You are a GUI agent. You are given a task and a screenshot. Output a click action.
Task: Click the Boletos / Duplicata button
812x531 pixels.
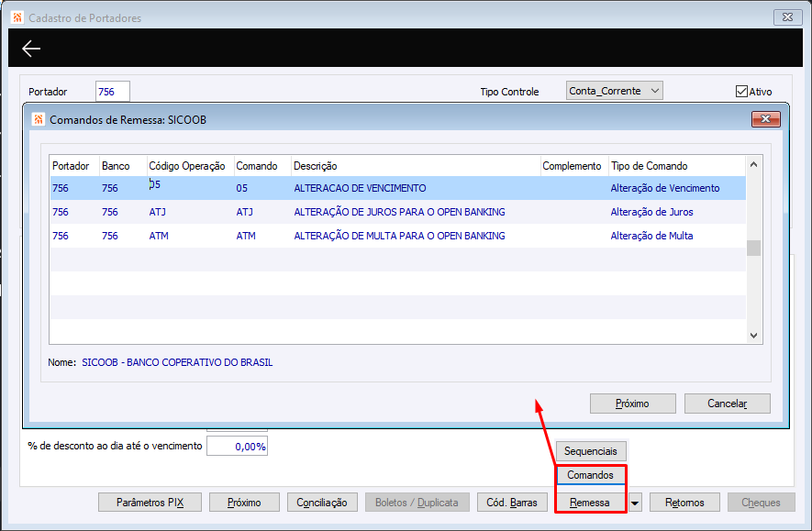417,503
